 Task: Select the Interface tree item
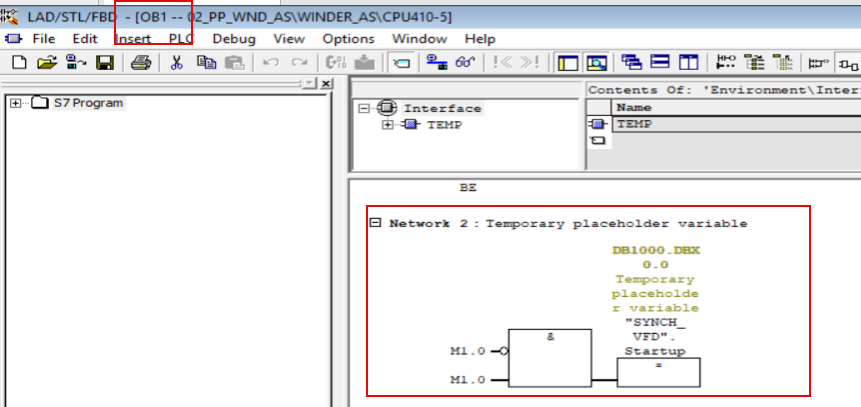coord(443,108)
